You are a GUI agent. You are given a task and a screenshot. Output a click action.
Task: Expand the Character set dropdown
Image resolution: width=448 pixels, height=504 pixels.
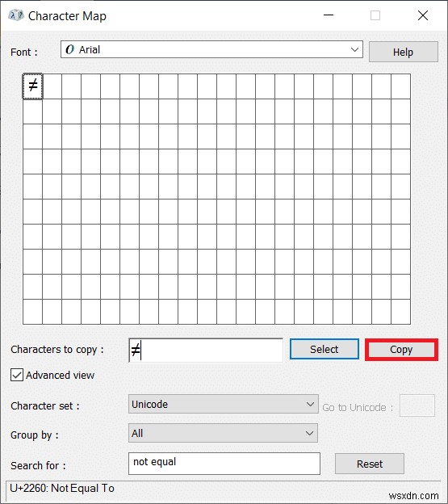click(224, 404)
